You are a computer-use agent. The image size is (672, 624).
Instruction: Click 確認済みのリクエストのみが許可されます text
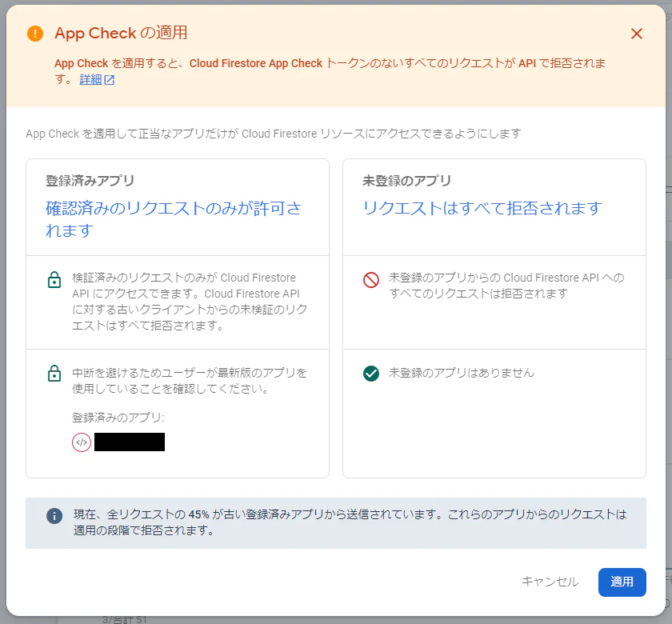coord(174,219)
